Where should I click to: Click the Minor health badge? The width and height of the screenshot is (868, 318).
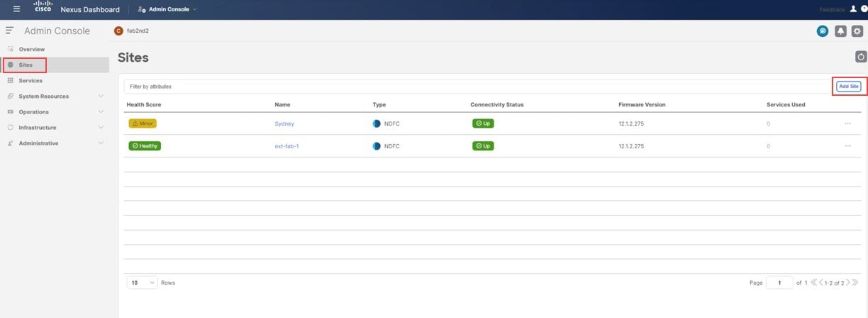(143, 123)
